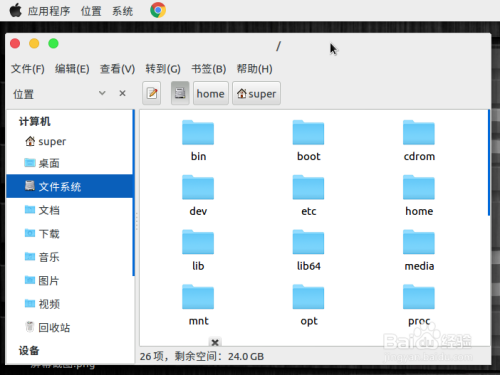Click the window title slash

click(278, 46)
